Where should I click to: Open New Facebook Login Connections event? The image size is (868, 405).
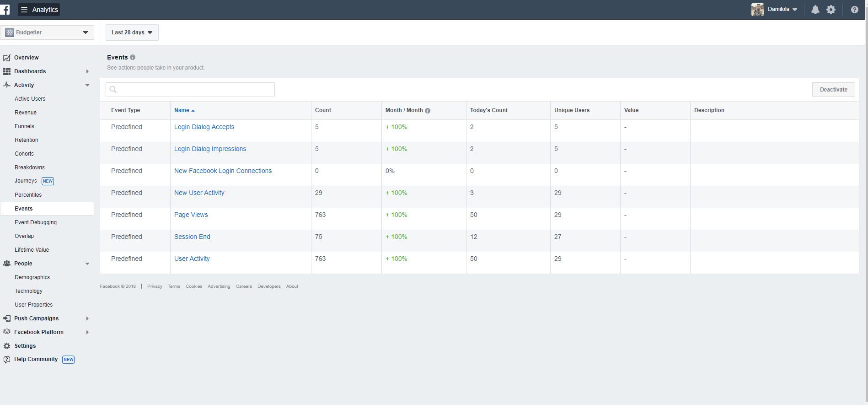click(x=223, y=171)
